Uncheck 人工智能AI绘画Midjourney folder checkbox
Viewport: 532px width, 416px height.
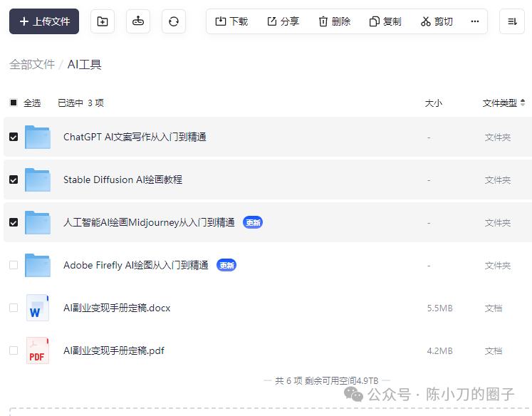coord(14,222)
